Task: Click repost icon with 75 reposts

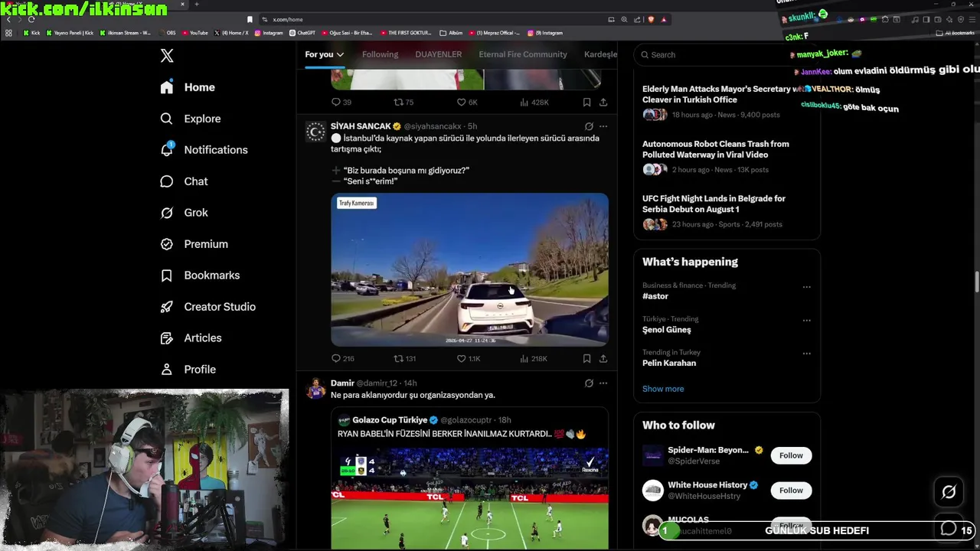Action: point(403,102)
